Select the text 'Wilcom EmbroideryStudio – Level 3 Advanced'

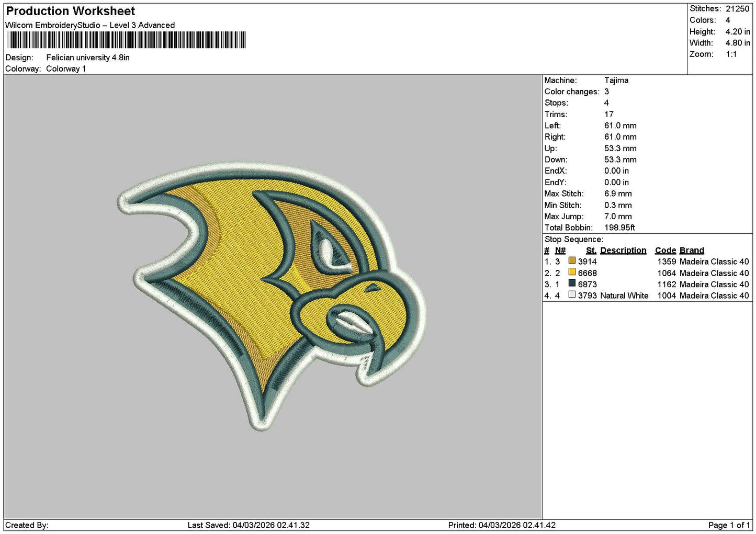tap(90, 25)
